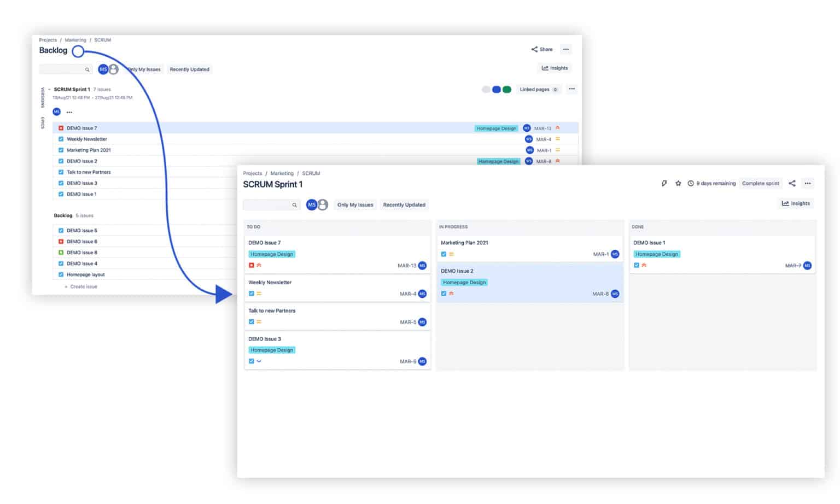
Task: Open Insights on the sprint board
Action: 796,203
